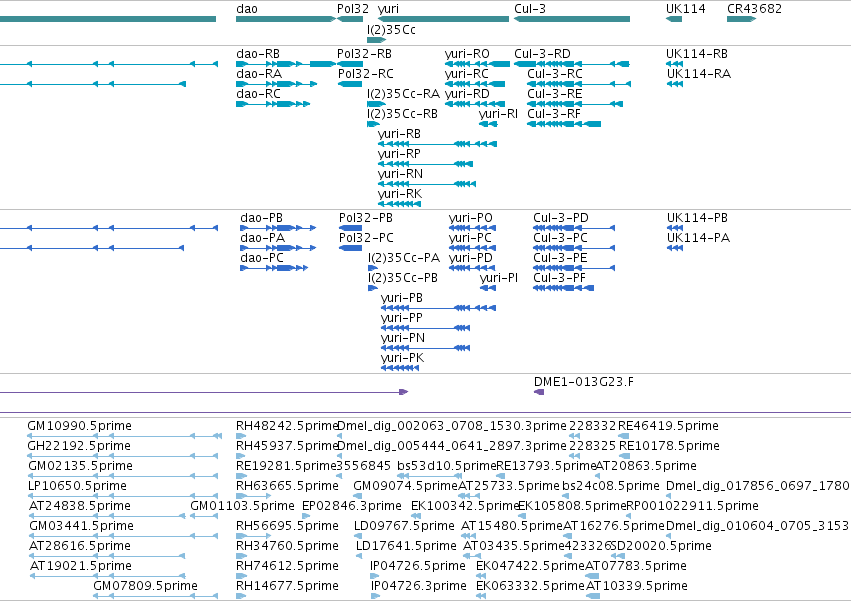Click the dao-PA protein label

[x=263, y=238]
